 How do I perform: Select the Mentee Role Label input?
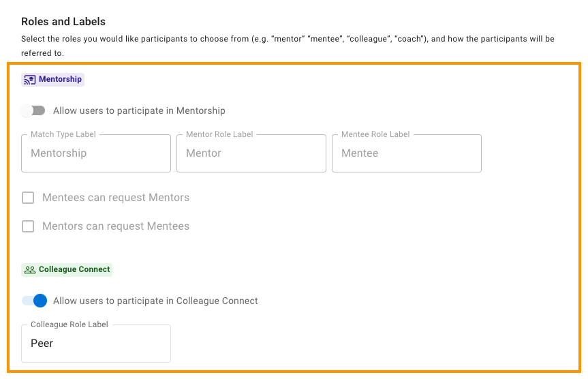click(407, 153)
